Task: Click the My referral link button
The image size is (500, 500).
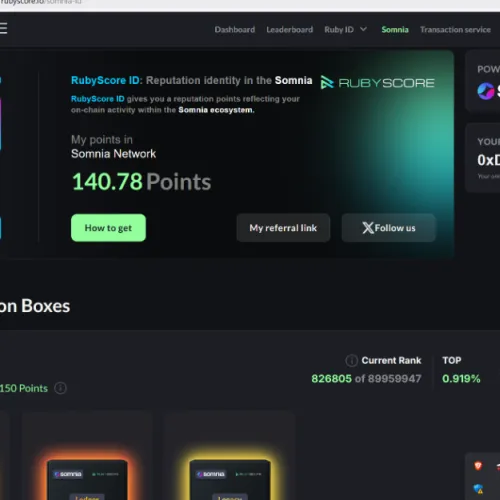Action: coord(283,228)
